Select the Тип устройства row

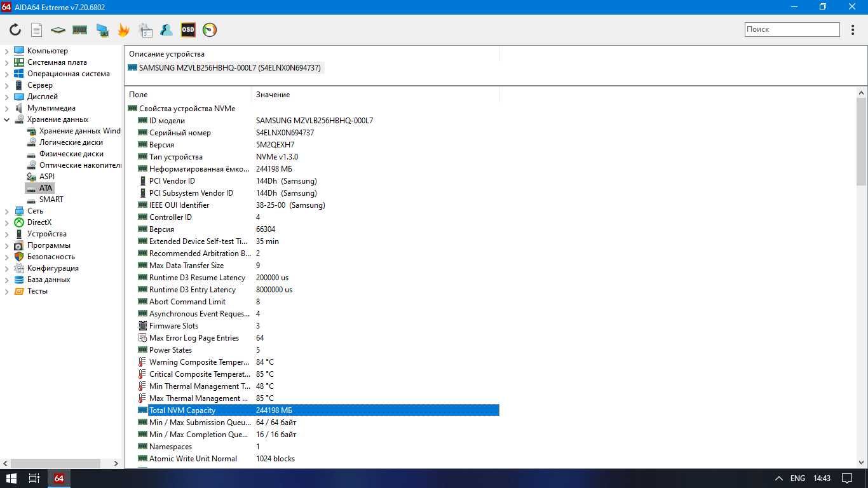318,157
